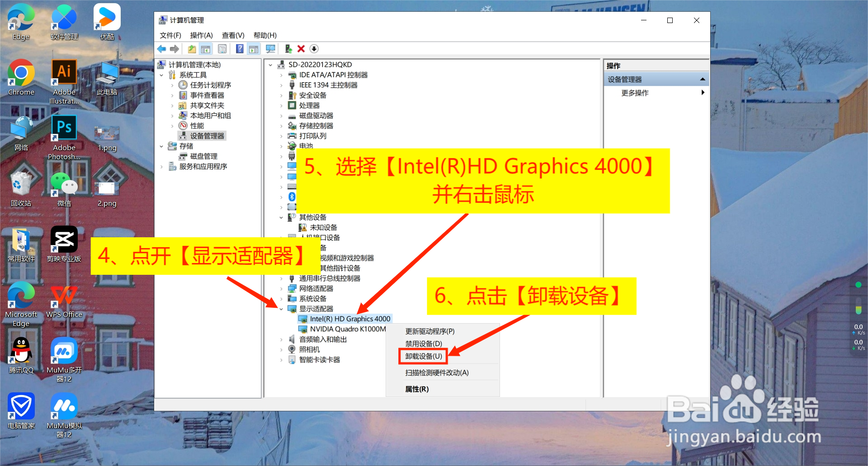
Task: Click the help question mark toolbar icon
Action: tap(240, 48)
